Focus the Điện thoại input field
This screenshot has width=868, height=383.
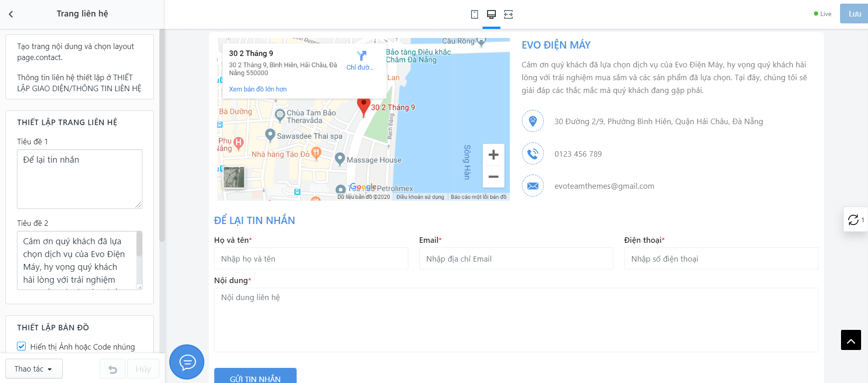(x=722, y=258)
